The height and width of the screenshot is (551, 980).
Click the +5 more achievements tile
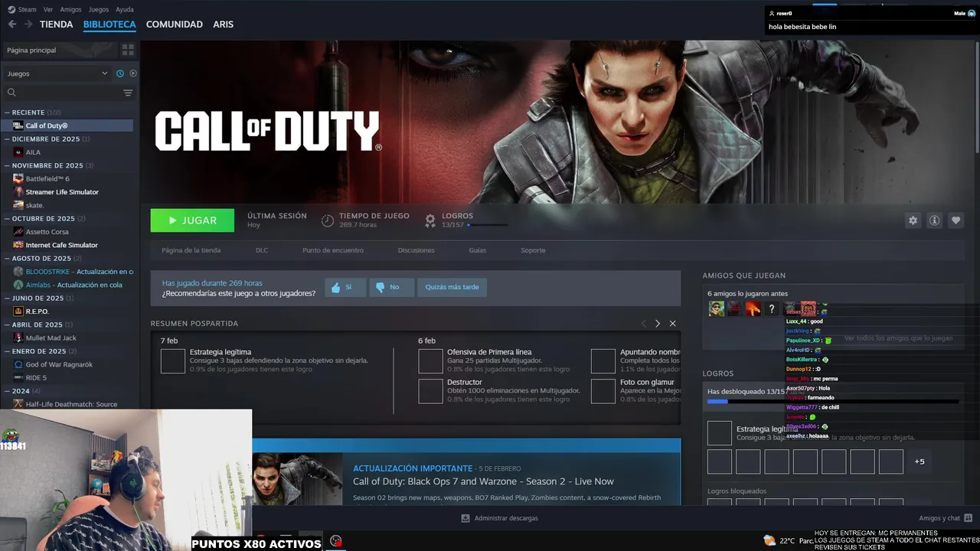tap(920, 461)
